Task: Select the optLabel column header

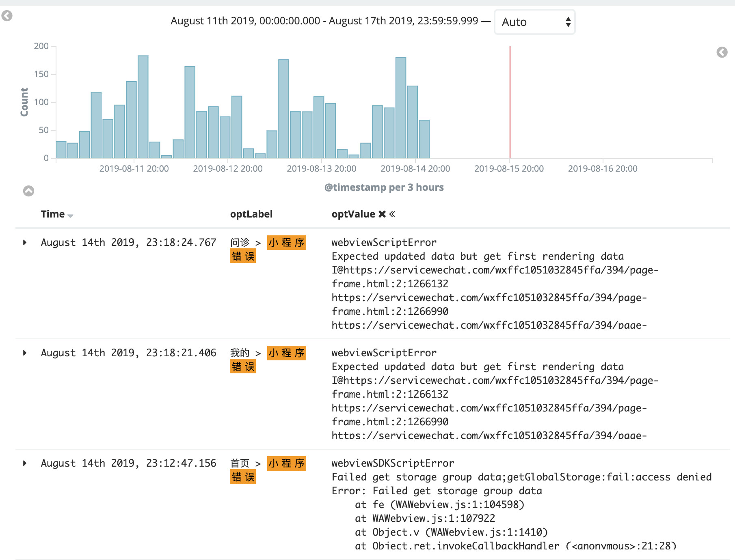Action: point(251,214)
